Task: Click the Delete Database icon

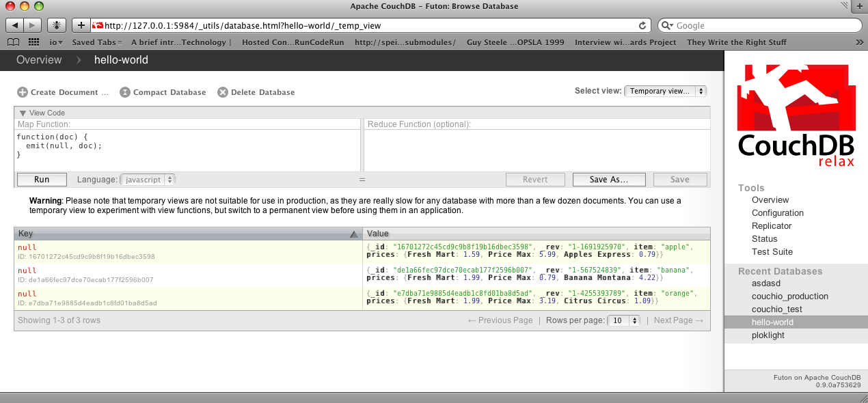Action: click(223, 92)
